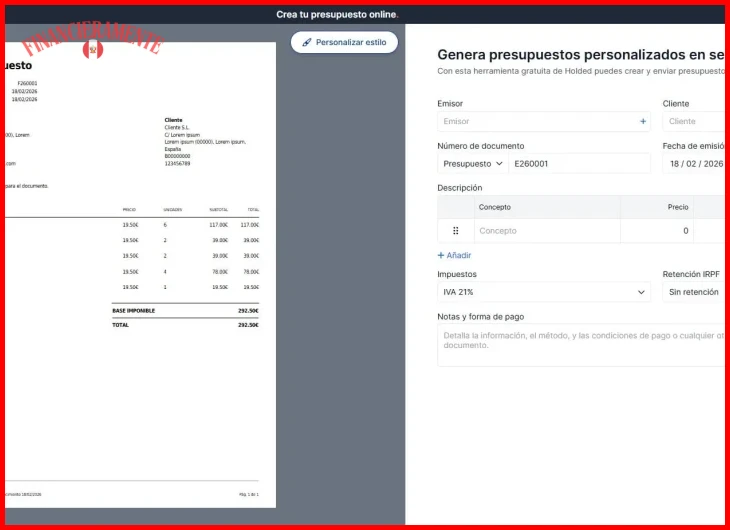Click Añadir to add a line
The width and height of the screenshot is (730, 530).
click(x=454, y=255)
